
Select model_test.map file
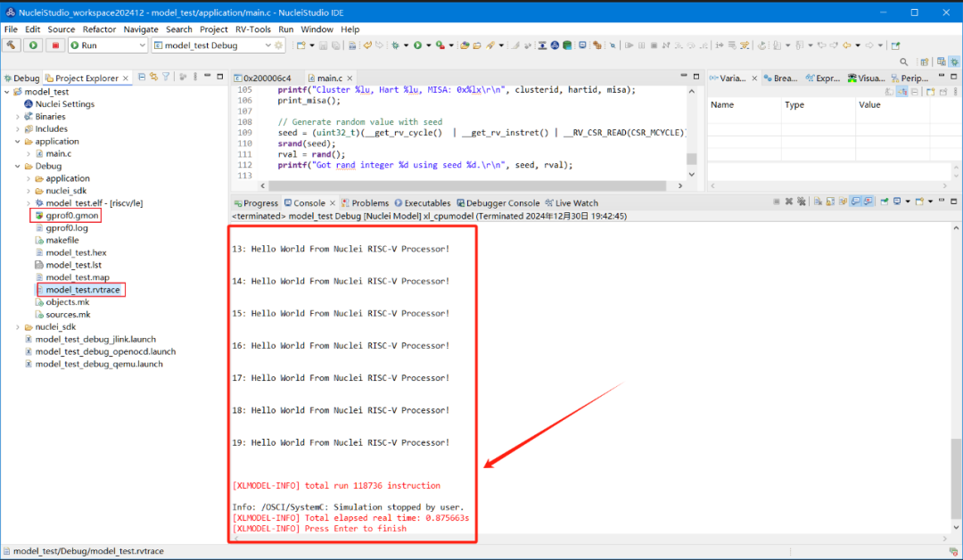pos(78,277)
